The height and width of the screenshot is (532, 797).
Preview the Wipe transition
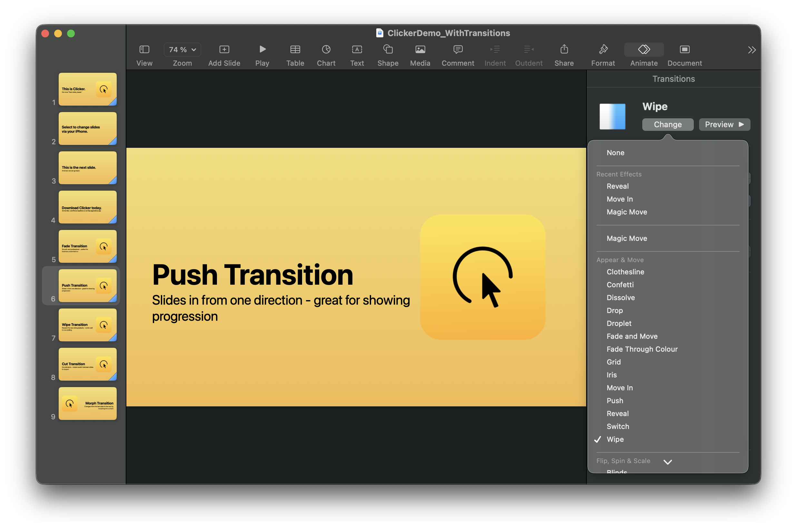[724, 125]
